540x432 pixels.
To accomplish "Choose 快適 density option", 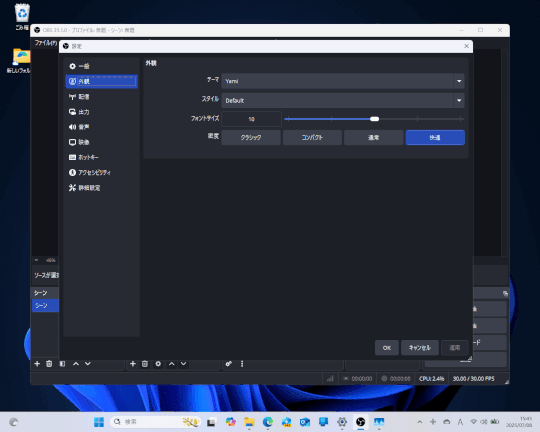I will coord(435,137).
